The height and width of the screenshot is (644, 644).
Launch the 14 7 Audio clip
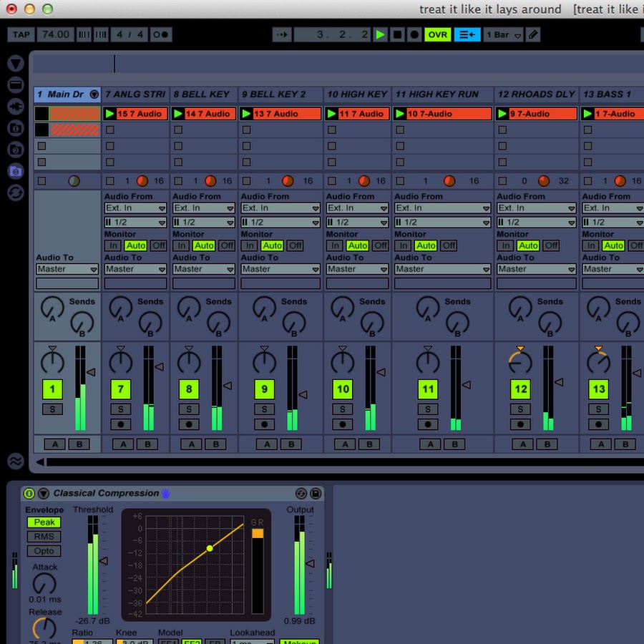point(178,114)
